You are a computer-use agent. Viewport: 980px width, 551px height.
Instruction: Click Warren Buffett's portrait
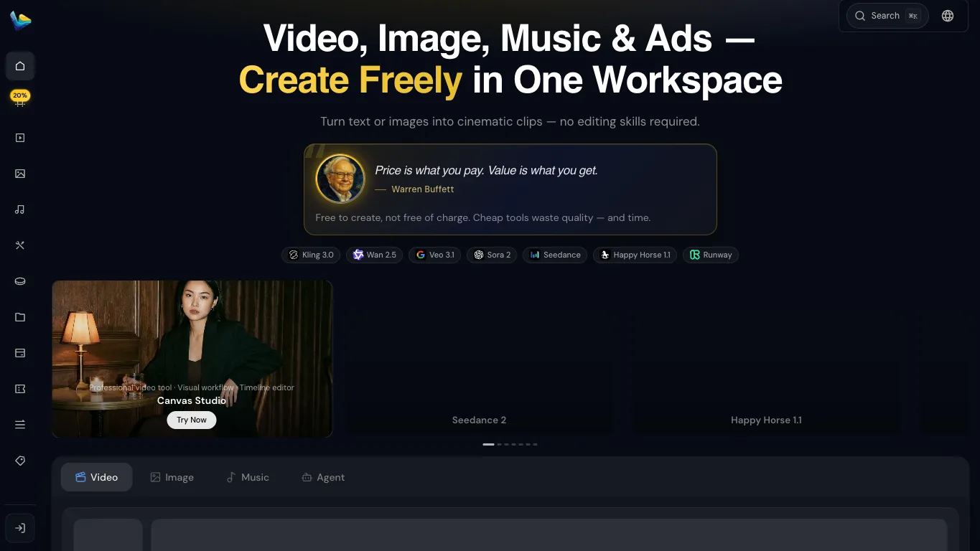(x=340, y=179)
